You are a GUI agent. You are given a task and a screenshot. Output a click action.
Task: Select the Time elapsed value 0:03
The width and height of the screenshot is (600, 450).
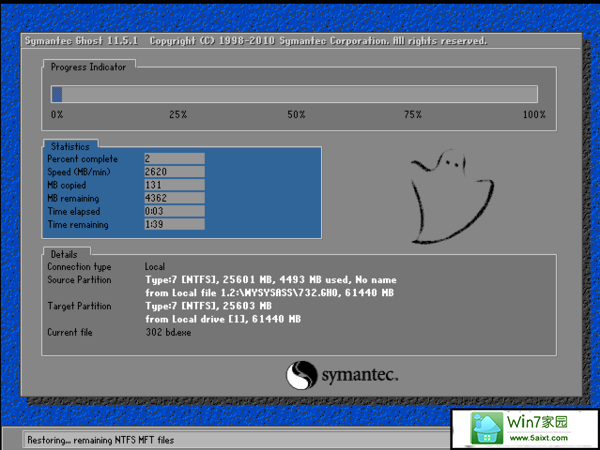click(x=174, y=211)
